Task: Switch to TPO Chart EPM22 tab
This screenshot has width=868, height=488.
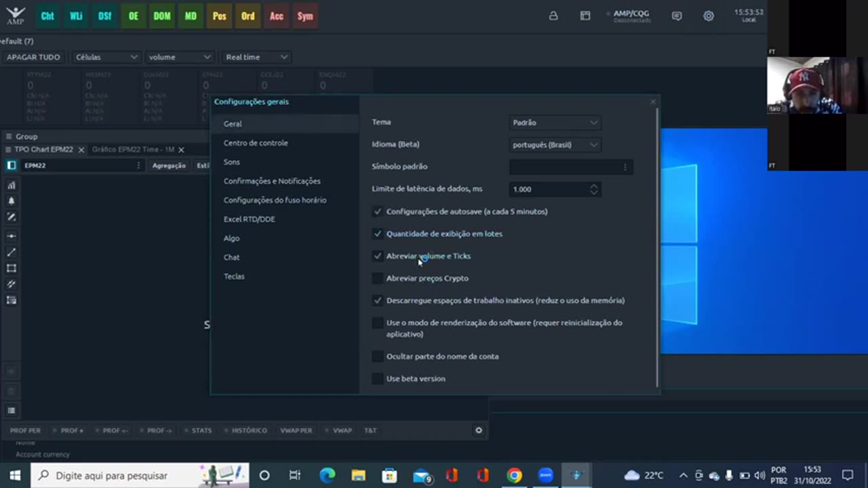Action: click(43, 149)
